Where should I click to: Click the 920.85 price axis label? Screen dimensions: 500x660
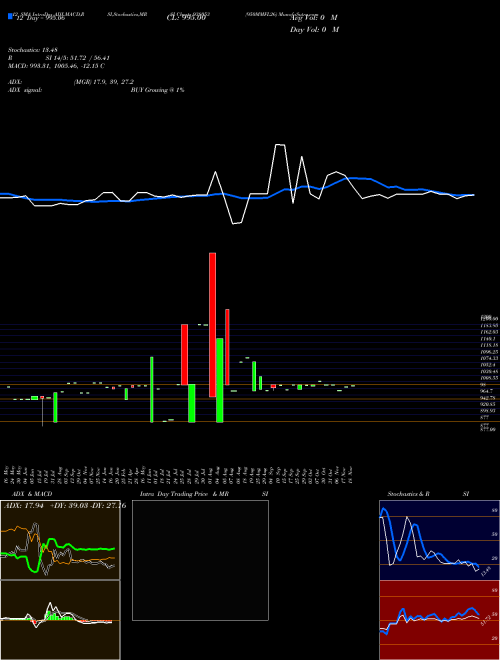[486, 405]
